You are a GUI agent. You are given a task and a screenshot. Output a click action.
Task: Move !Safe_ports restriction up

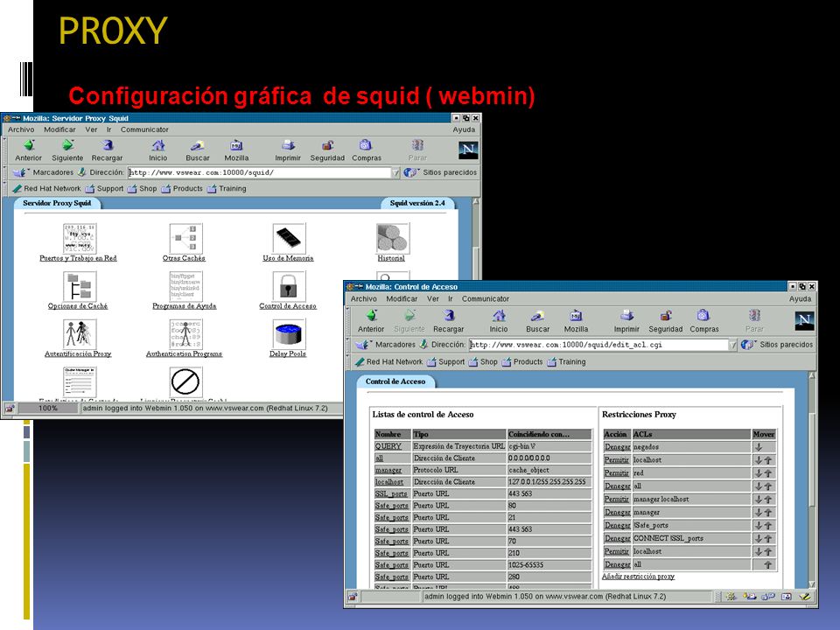(x=767, y=526)
